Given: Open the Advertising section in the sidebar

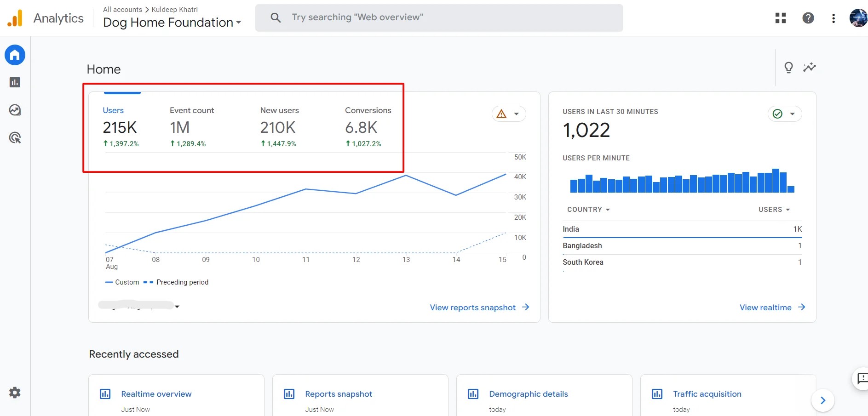Looking at the screenshot, I should pos(15,137).
